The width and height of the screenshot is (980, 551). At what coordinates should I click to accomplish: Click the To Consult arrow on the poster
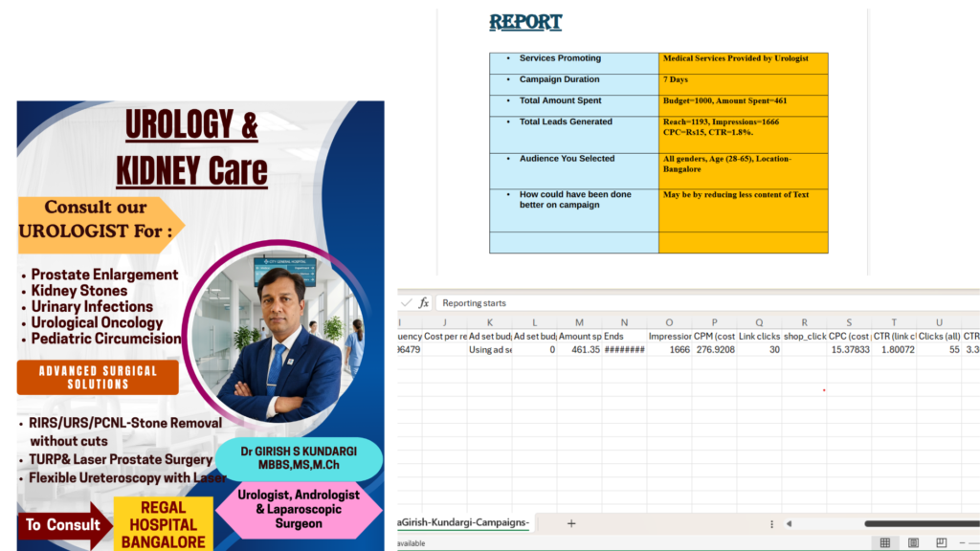click(64, 525)
